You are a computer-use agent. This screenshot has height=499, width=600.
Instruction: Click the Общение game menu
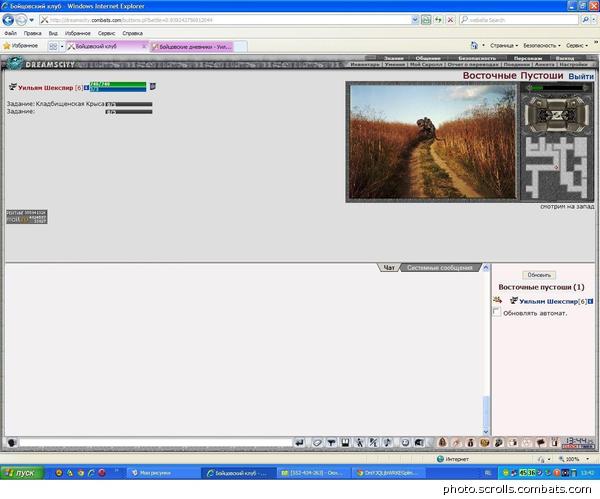tap(428, 58)
